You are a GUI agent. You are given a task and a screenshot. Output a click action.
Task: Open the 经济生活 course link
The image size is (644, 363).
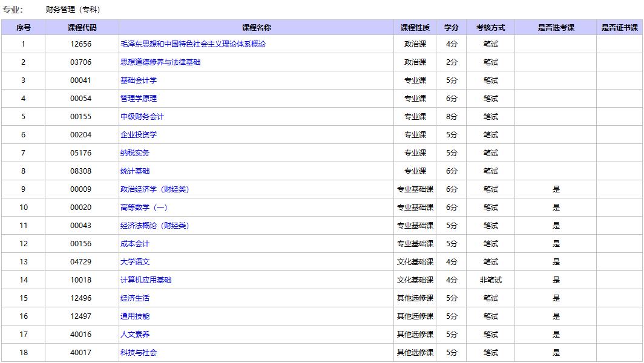(135, 298)
